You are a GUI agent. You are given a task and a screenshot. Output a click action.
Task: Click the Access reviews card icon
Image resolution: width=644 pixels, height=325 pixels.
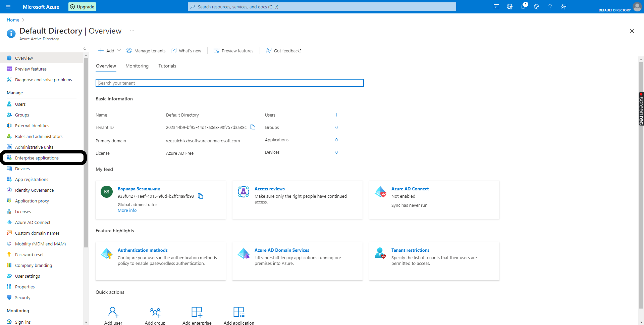244,192
